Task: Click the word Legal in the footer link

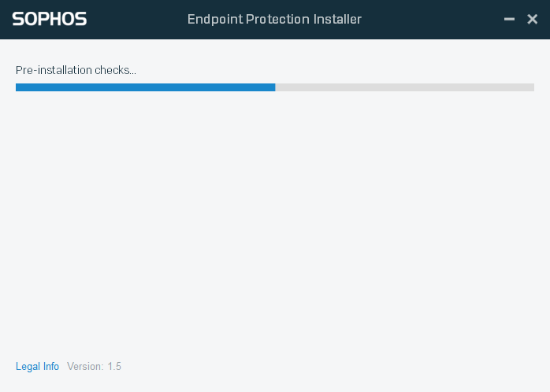Action: tap(27, 367)
